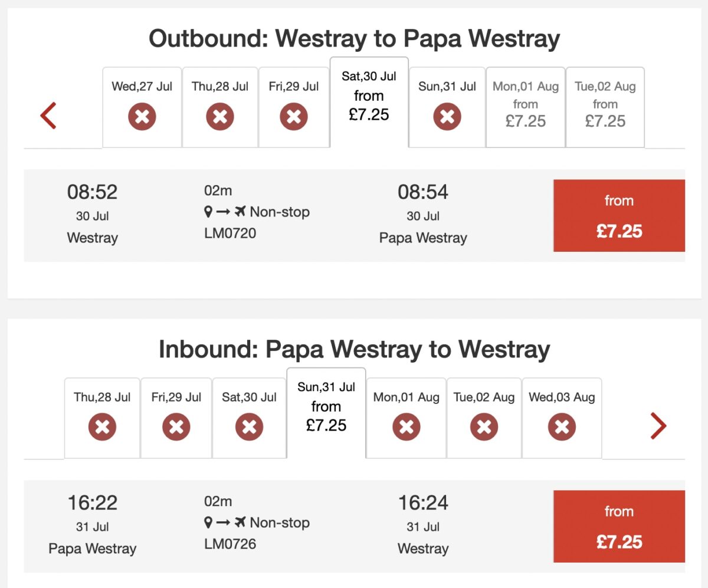The image size is (708, 588).
Task: Select inbound Sun, 31 Jul date tab
Action: [x=326, y=410]
